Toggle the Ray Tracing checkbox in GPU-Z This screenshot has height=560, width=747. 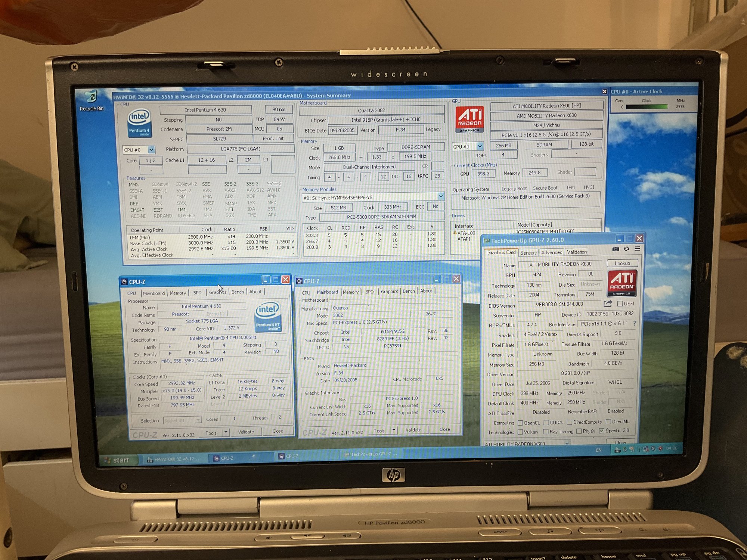(546, 432)
